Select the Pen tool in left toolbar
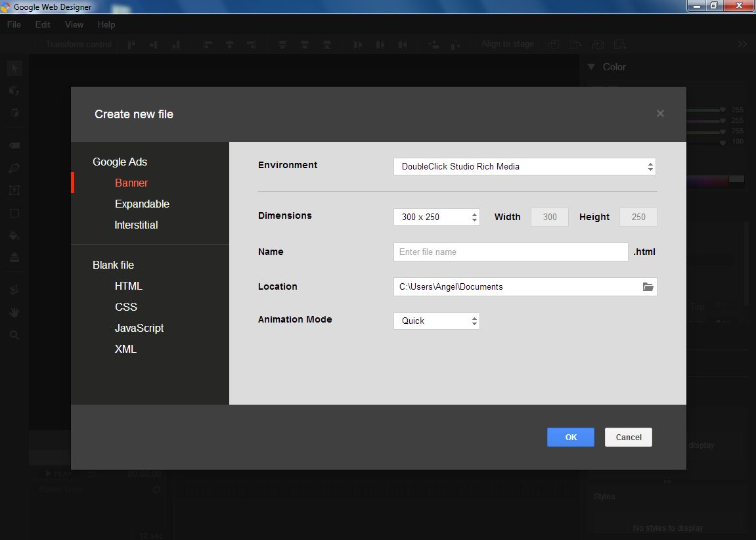 point(14,168)
